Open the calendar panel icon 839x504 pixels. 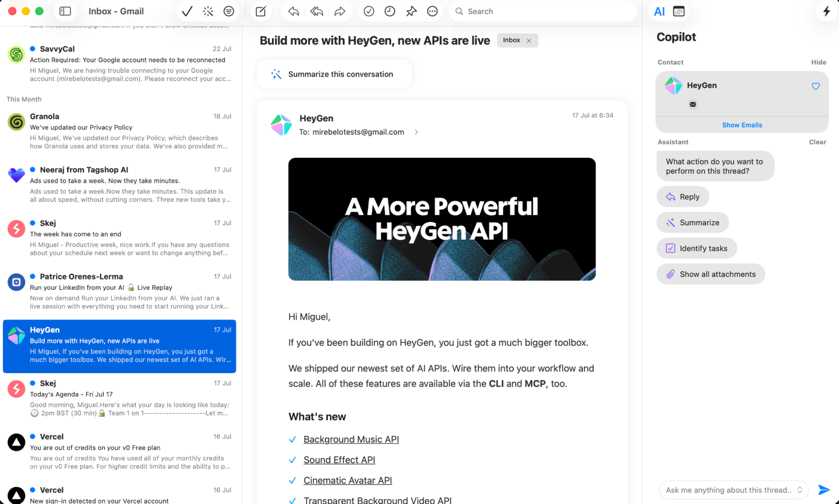click(x=679, y=11)
